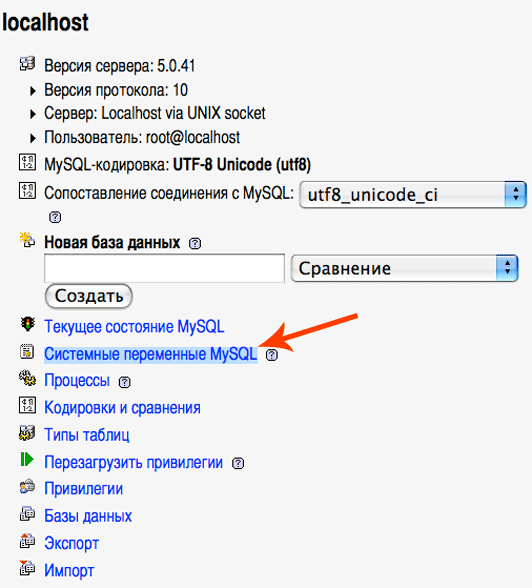Click the system variables notepad icon
The image size is (532, 588).
pyautogui.click(x=27, y=352)
